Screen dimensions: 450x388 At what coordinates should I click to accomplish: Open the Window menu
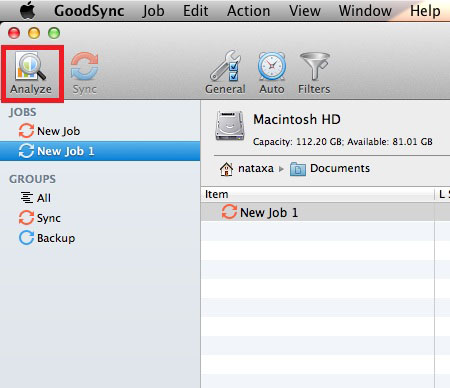click(365, 11)
